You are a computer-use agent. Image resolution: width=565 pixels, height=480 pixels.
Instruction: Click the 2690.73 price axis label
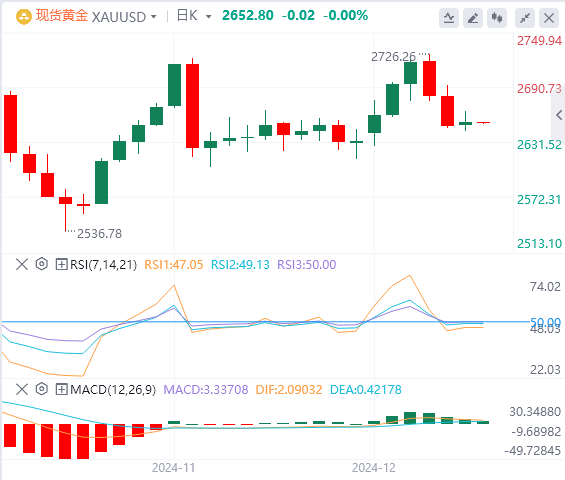(x=539, y=89)
